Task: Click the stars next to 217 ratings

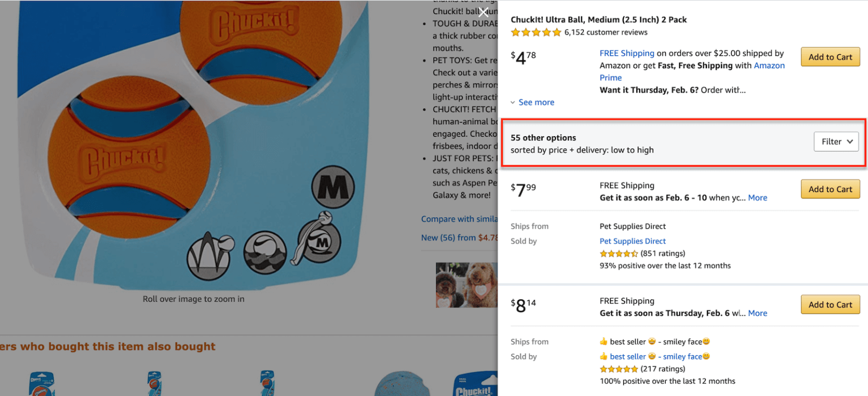Action: (x=618, y=368)
